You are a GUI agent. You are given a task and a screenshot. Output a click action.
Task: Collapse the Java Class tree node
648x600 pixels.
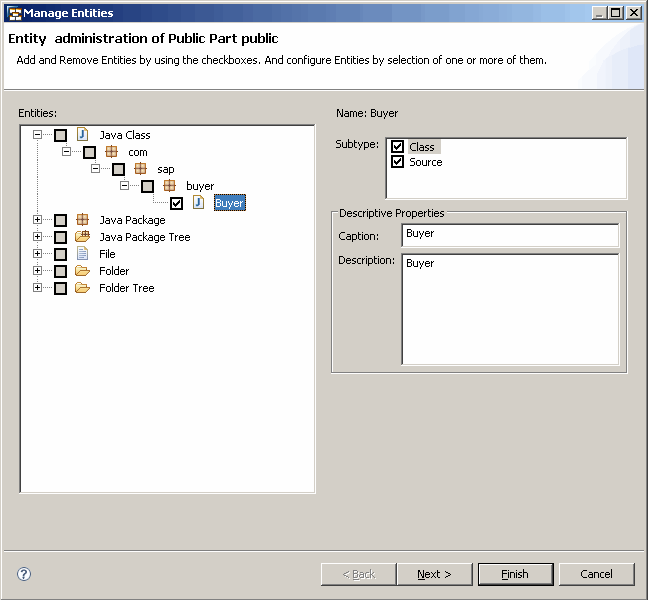point(37,134)
